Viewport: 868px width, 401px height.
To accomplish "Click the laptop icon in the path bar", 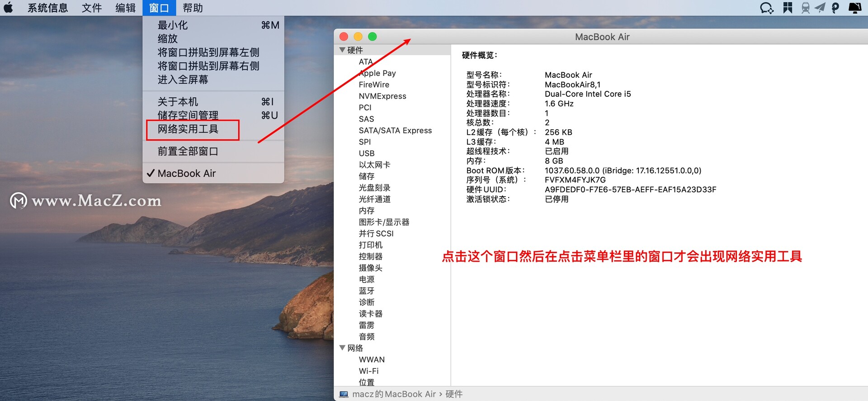I will pos(344,394).
